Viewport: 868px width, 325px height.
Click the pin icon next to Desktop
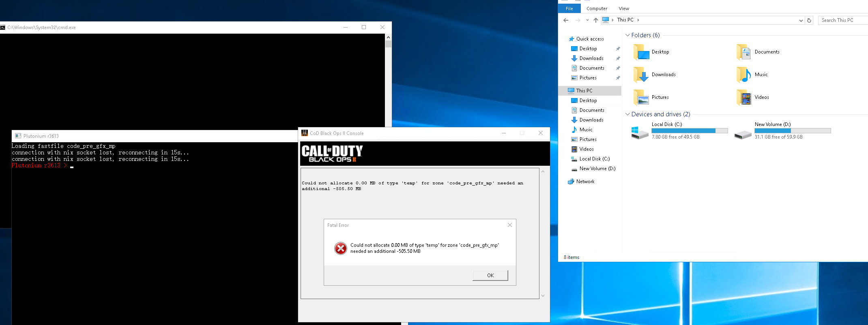[618, 49]
